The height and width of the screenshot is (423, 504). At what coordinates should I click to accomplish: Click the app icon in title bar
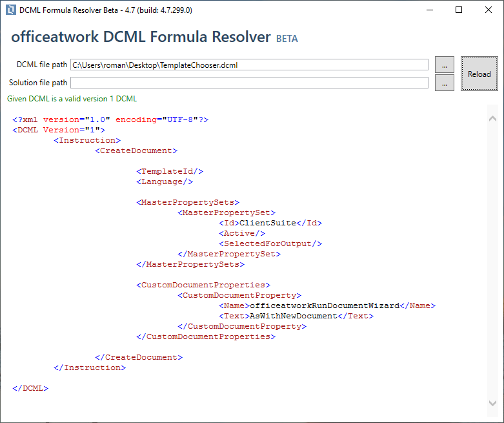click(x=10, y=10)
